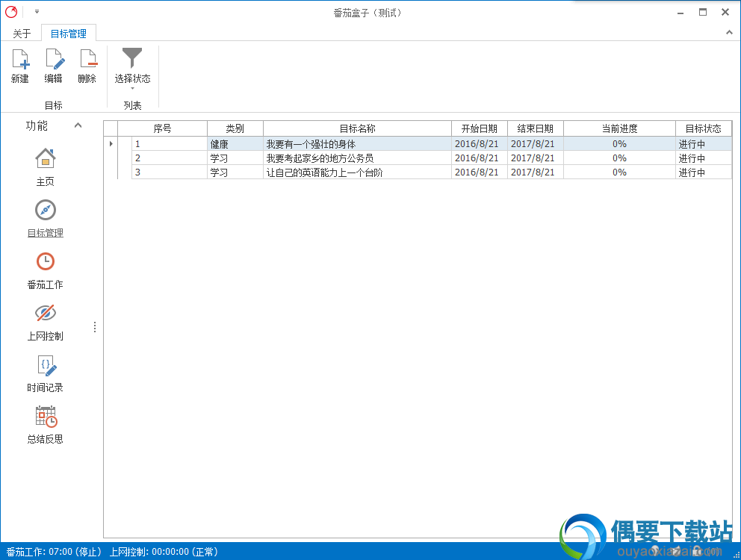Screen dimensions: 741x560
Task: Click the red tomato app icon
Action: pyautogui.click(x=11, y=12)
